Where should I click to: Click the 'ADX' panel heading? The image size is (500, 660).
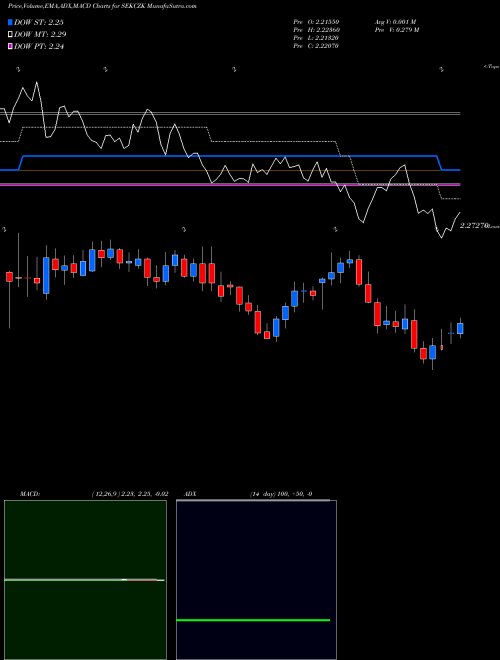click(x=190, y=494)
